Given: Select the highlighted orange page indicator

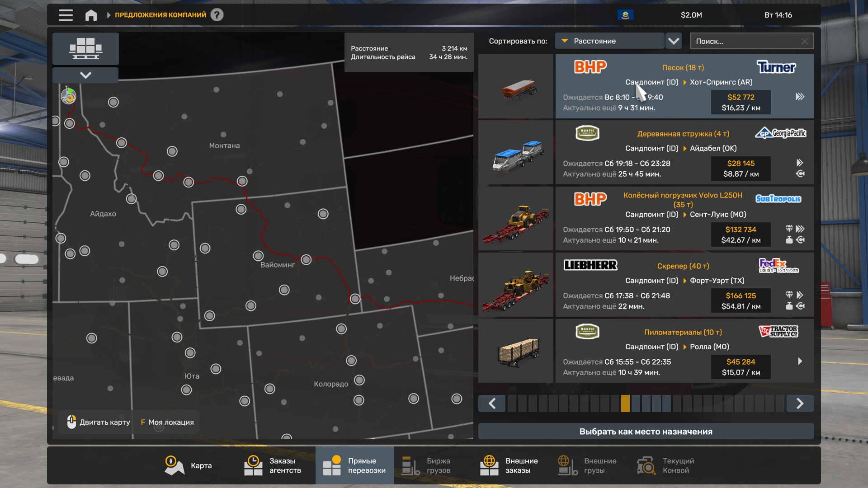Looking at the screenshot, I should point(625,403).
